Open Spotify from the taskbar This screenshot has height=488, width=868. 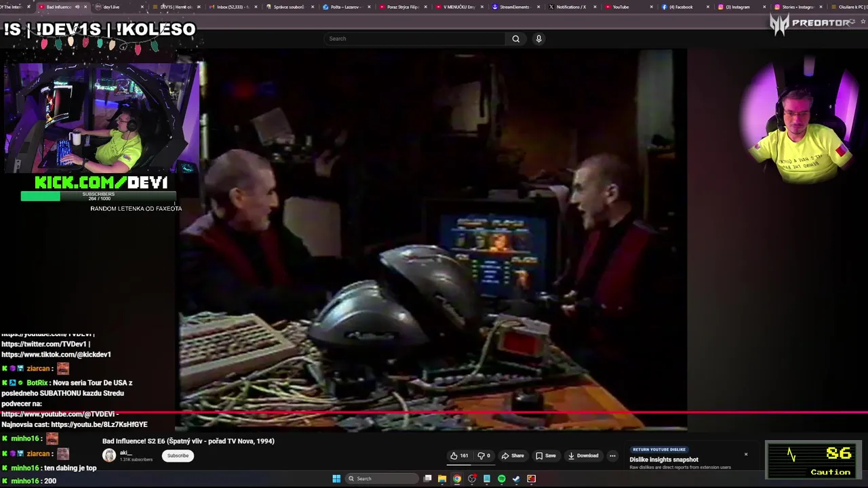(x=502, y=479)
